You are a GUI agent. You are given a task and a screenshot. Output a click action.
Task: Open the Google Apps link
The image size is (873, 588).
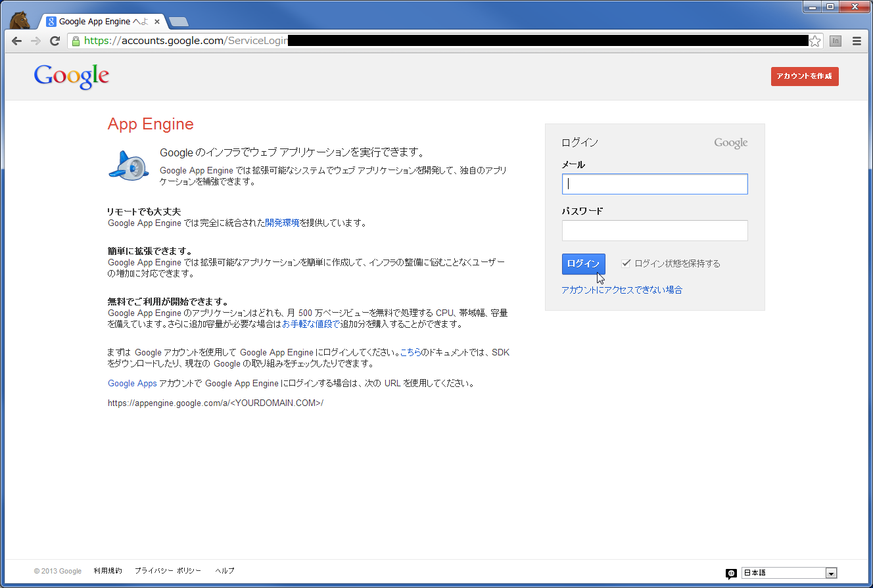click(132, 384)
